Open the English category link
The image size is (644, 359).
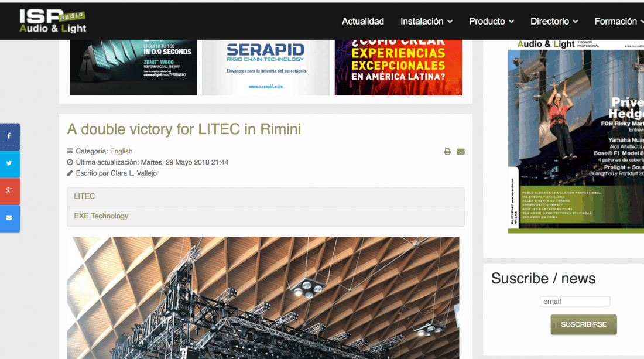[x=121, y=151]
